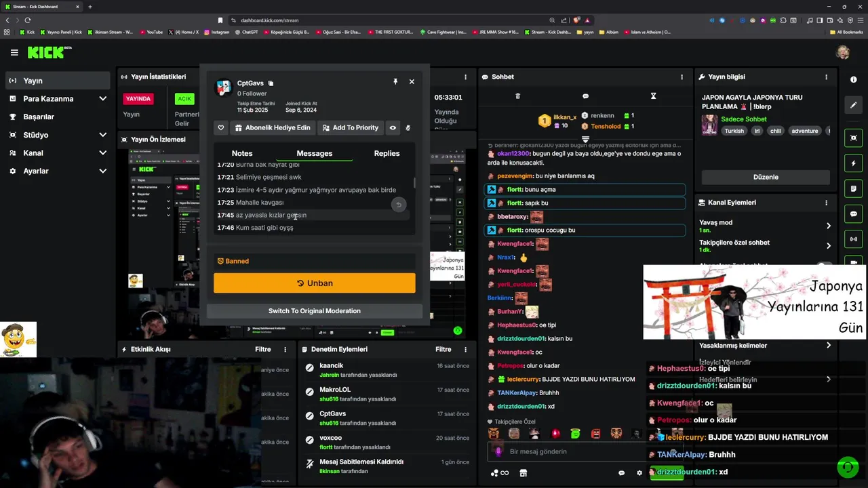Select kaancik moderation entry
Image resolution: width=868 pixels, height=488 pixels.
(x=387, y=370)
